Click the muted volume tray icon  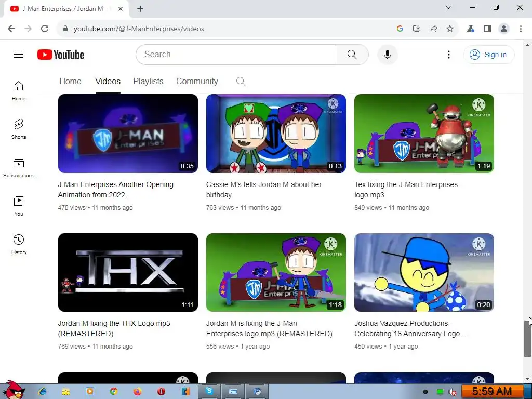point(453,392)
